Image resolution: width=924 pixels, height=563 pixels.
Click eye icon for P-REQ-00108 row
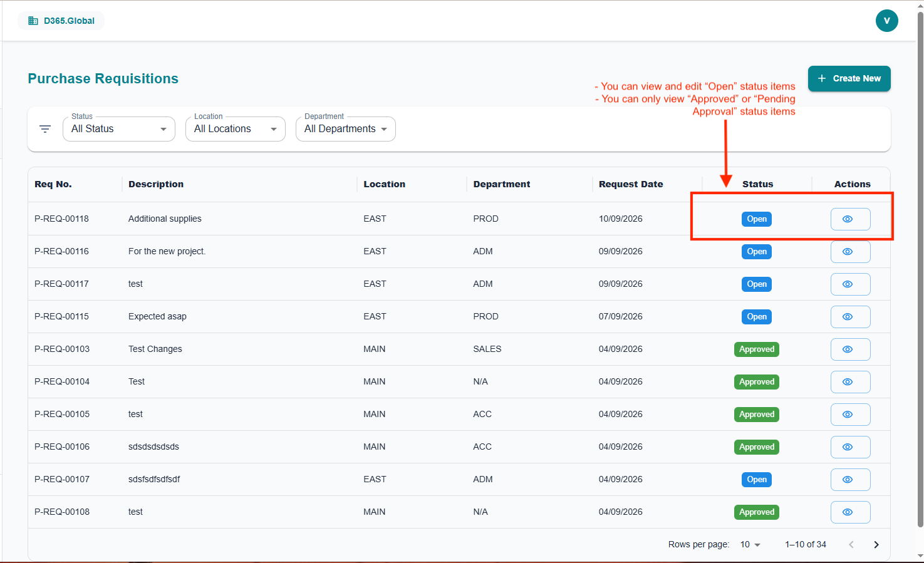click(x=850, y=512)
